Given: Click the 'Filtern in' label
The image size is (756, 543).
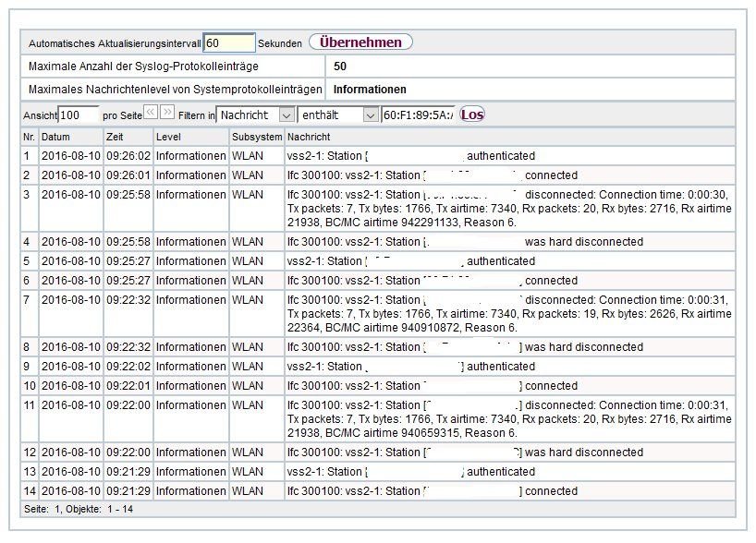Looking at the screenshot, I should point(196,115).
